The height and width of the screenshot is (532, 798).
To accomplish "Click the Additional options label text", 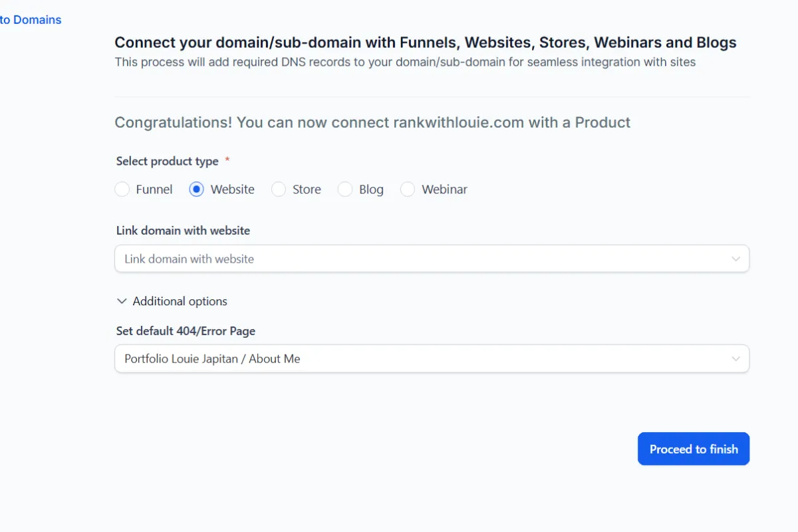I will 180,301.
